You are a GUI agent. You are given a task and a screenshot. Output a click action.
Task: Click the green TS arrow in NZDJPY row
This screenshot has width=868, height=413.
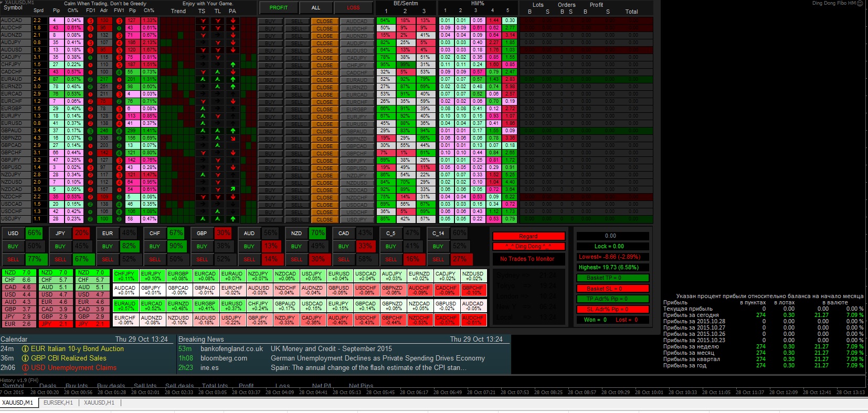203,175
